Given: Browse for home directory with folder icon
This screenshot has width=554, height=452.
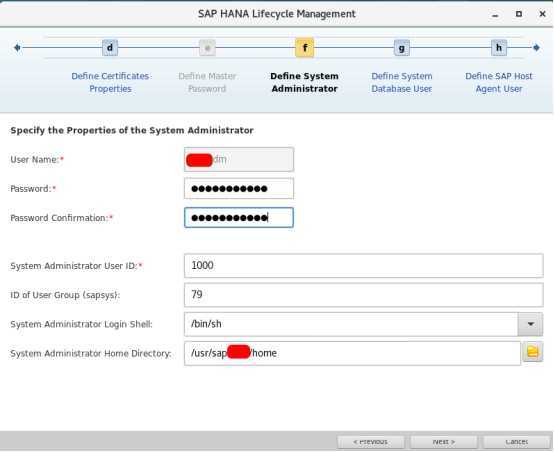Looking at the screenshot, I should click(533, 352).
